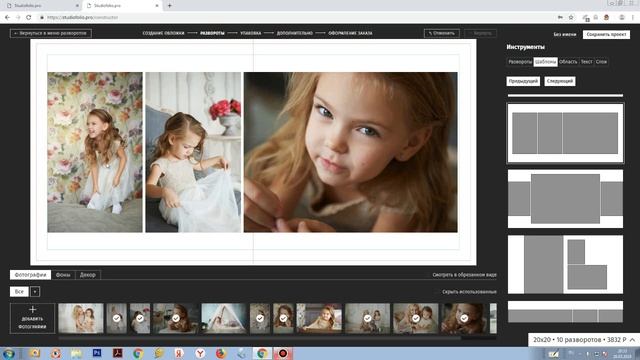Switch to the 'Декор' tab
Screen dimensions: 640x360
click(x=88, y=275)
